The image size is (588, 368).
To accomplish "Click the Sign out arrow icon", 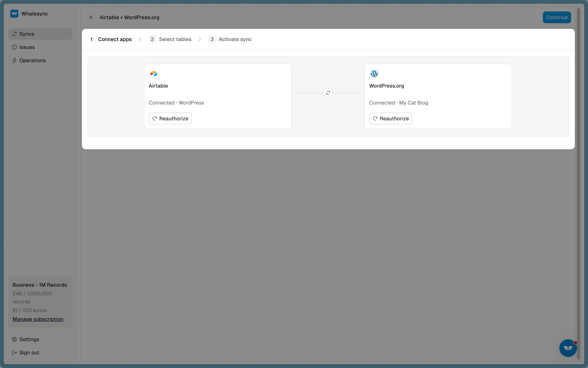I will click(14, 352).
